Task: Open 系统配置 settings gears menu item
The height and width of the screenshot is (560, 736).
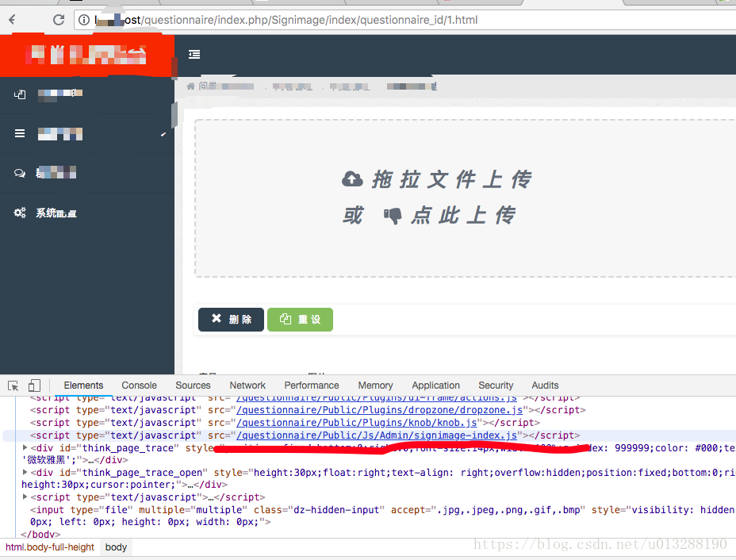Action: (x=86, y=213)
